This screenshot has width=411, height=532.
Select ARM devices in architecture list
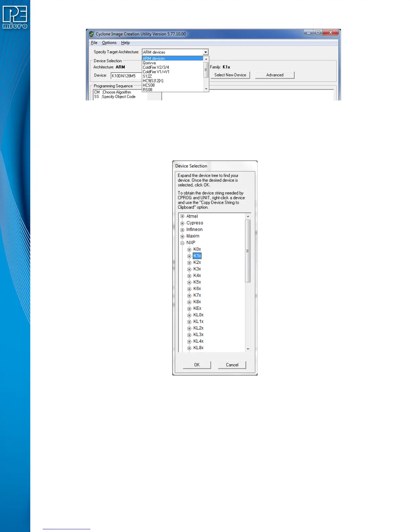coord(173,58)
